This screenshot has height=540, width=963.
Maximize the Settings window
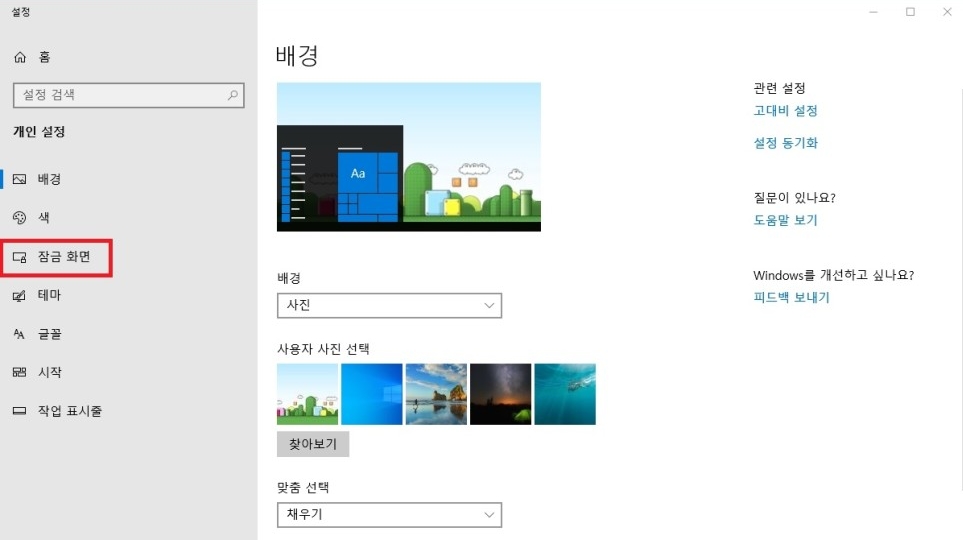(910, 12)
